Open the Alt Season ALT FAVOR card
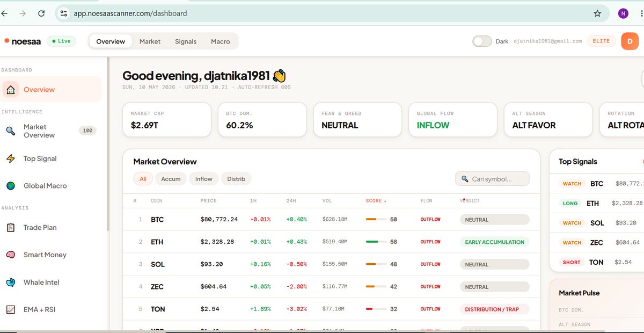This screenshot has width=644, height=333. pos(548,120)
